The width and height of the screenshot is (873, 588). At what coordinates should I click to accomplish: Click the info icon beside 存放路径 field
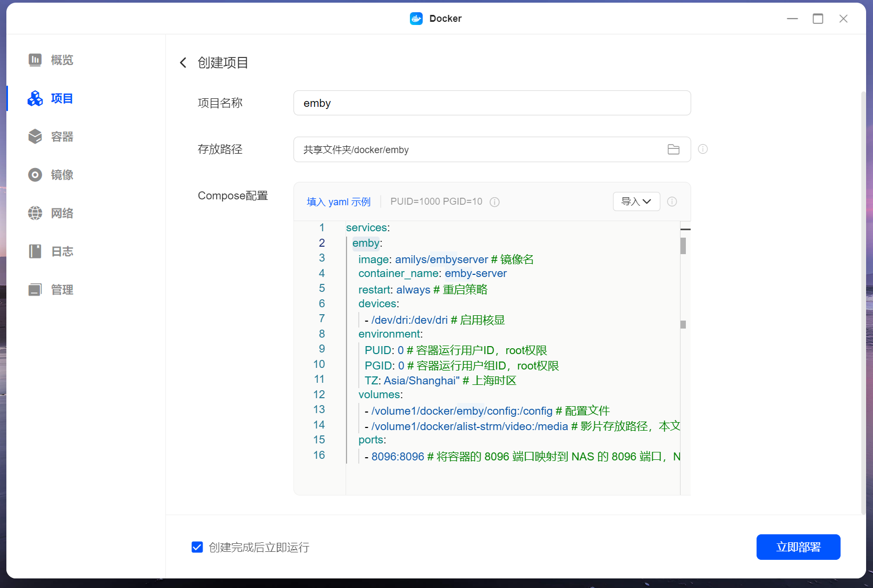(703, 149)
